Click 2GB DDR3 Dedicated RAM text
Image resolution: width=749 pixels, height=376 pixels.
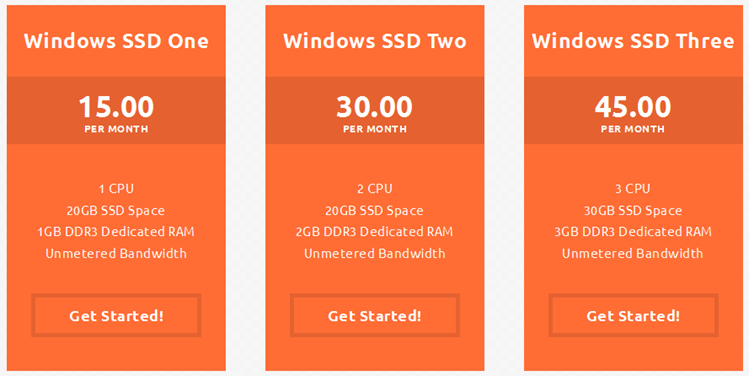click(374, 232)
